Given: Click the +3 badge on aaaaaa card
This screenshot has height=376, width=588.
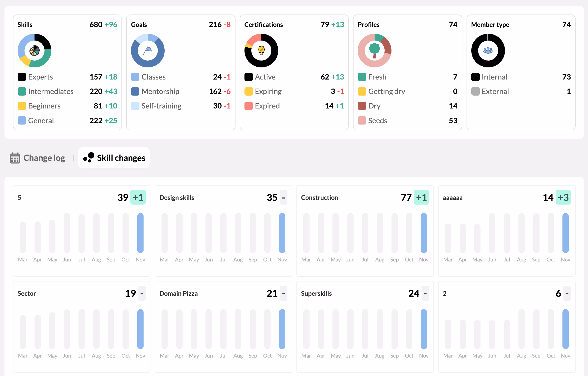Looking at the screenshot, I should click(563, 197).
